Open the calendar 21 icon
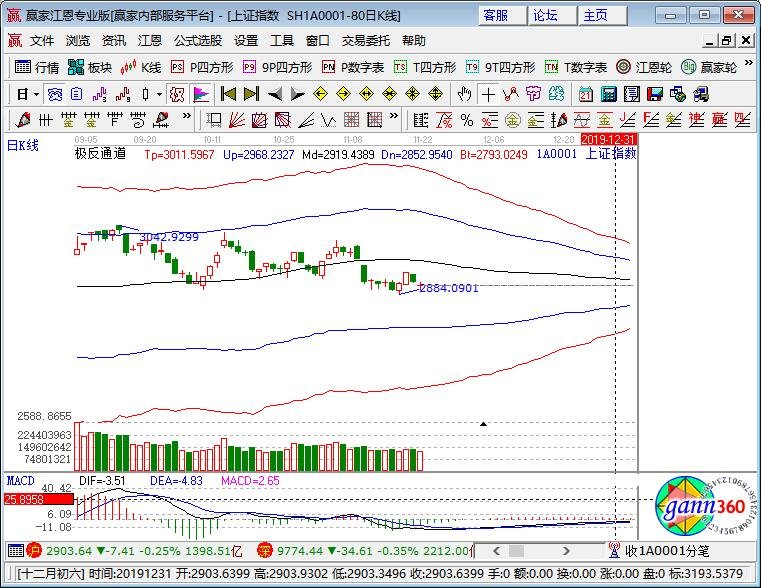 pyautogui.click(x=586, y=94)
